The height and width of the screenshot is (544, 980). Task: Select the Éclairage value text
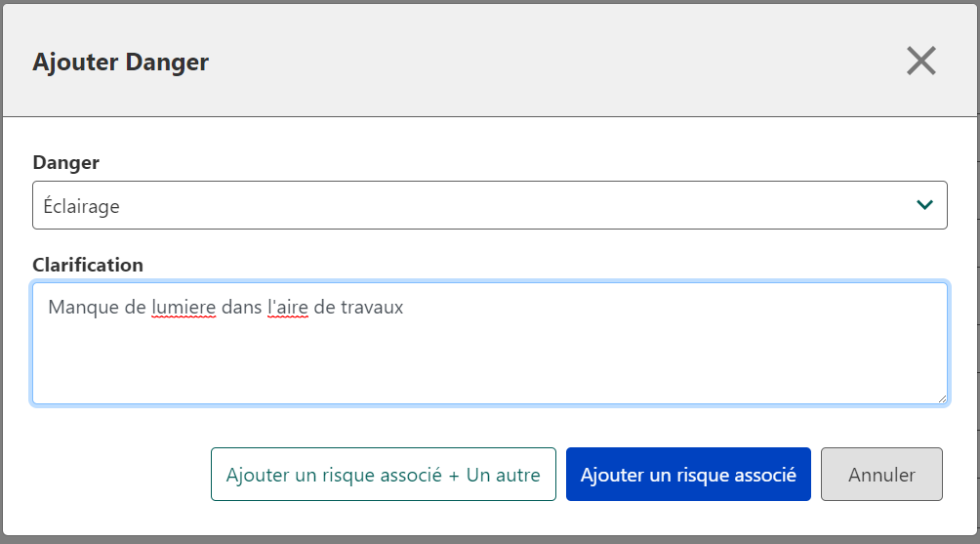(81, 206)
